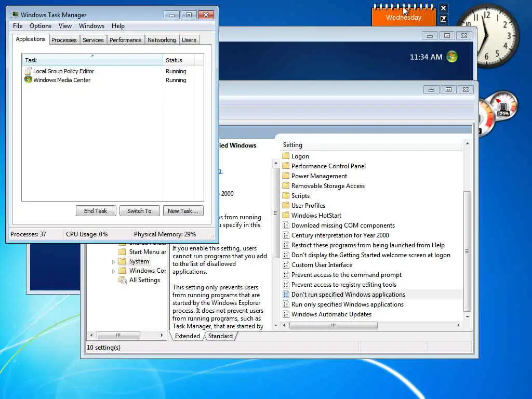The height and width of the screenshot is (399, 532).
Task: Open the Options menu in Task Manager
Action: (41, 26)
